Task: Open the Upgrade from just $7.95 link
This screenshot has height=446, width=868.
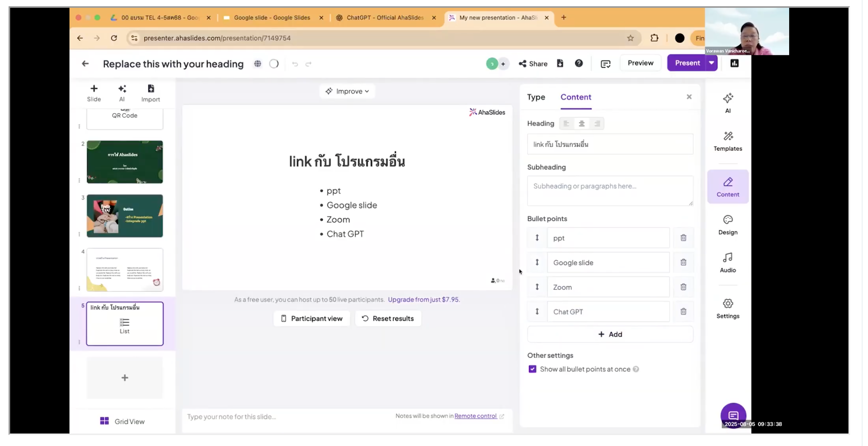Action: pos(424,299)
